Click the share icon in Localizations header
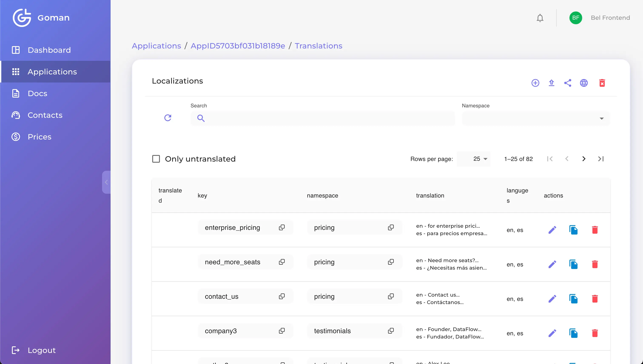The height and width of the screenshot is (364, 643). tap(568, 83)
